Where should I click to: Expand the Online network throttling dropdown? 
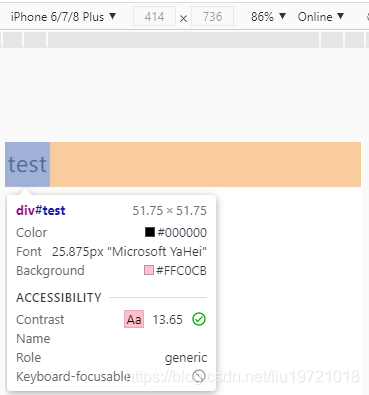click(320, 17)
